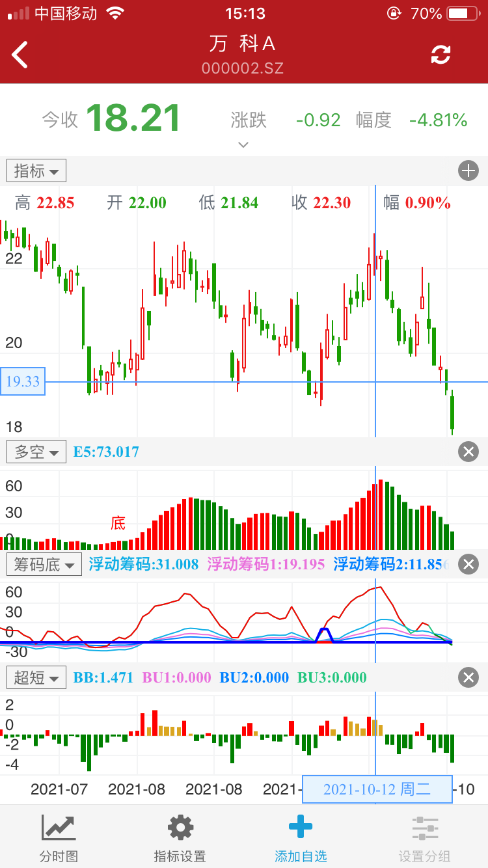Viewport: 488px width, 868px height.
Task: Refresh the stock data
Action: tap(441, 55)
